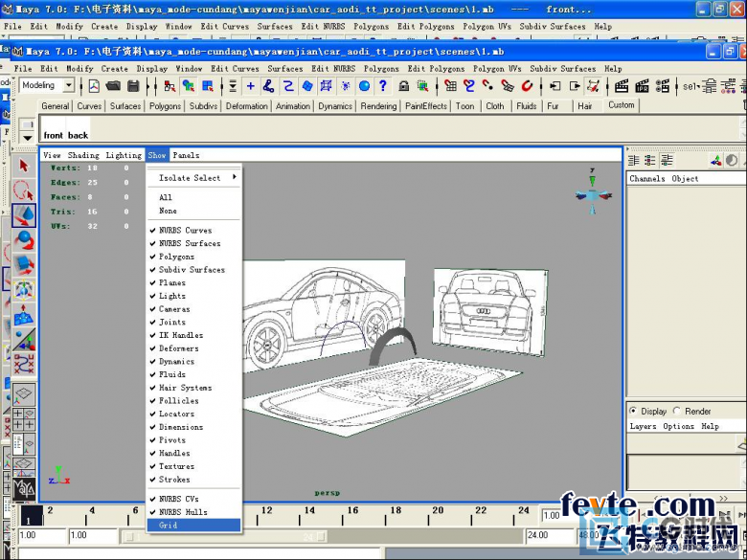747x560 pixels.
Task: Switch to single perspective view layout
Action: click(x=24, y=394)
